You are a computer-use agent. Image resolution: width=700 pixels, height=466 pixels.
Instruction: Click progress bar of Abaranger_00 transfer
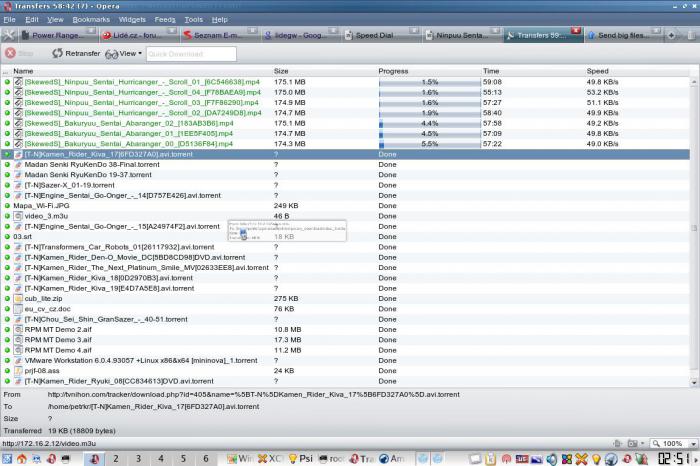(429, 144)
